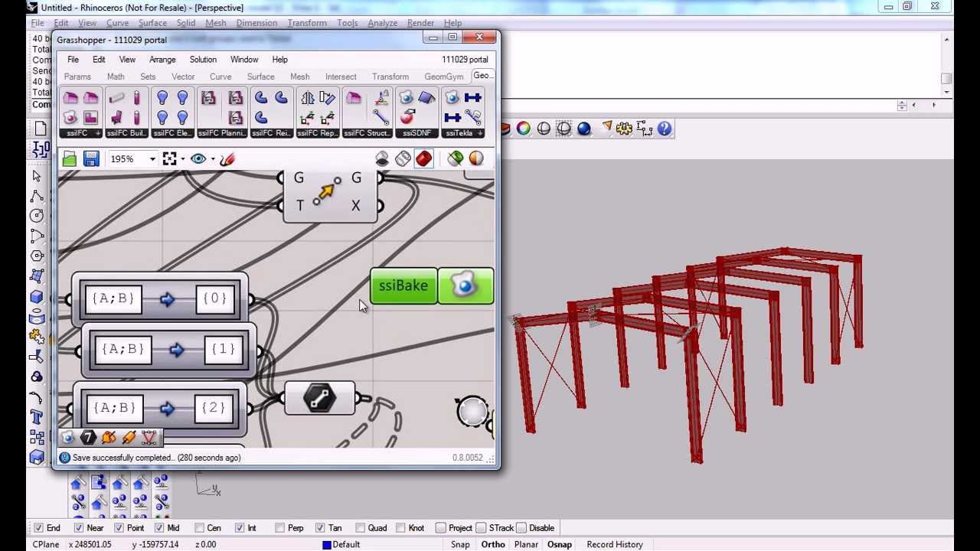The height and width of the screenshot is (551, 980).
Task: Open Rhino options gear icon
Action: tap(624, 129)
